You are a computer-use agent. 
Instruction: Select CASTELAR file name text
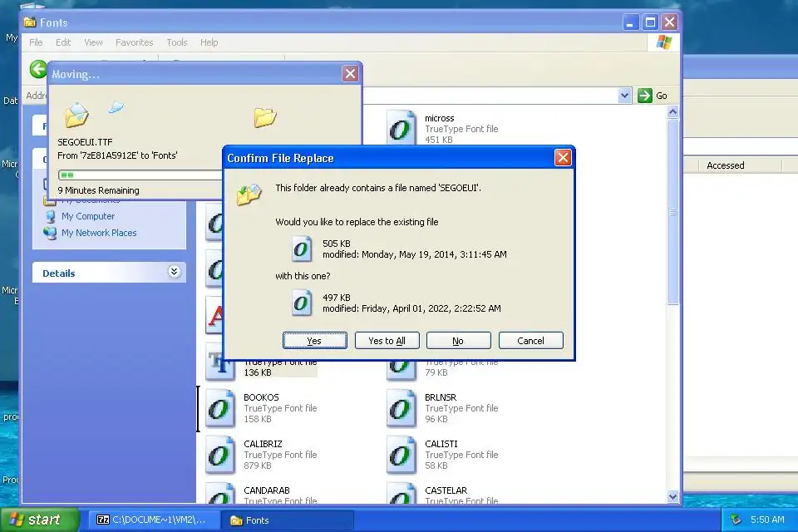point(446,490)
